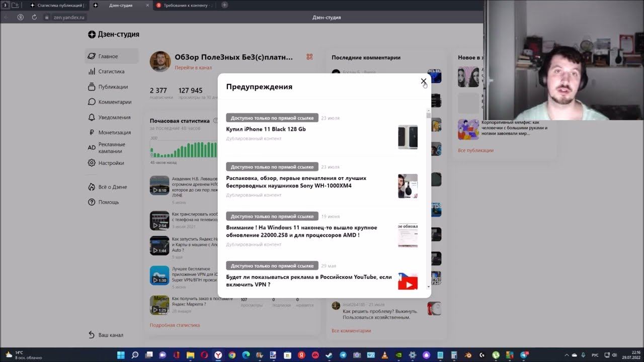Viewport: 644px width, 362px height.
Task: Click the 'Перейти в канал' link
Action: (x=193, y=68)
